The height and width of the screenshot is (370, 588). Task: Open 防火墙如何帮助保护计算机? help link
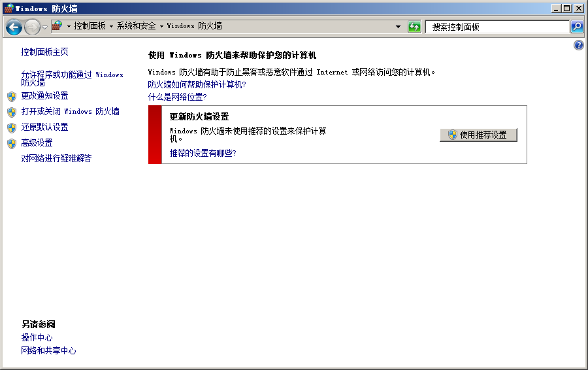pos(197,84)
